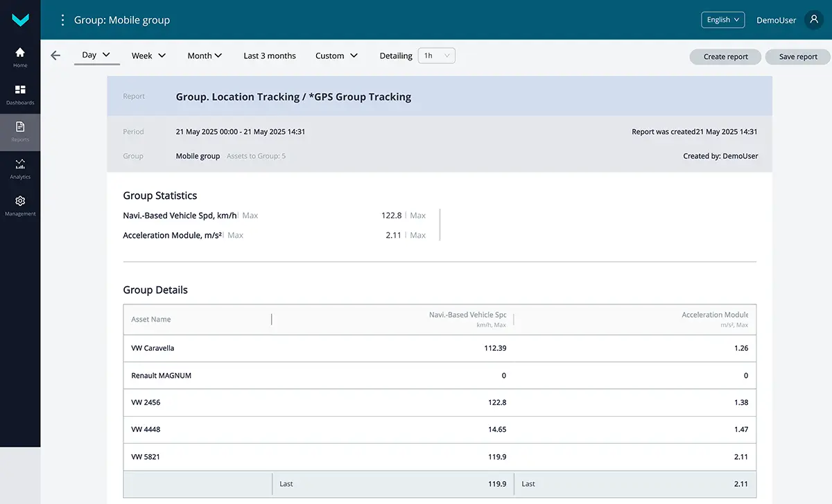Switch to the Month period tab
Viewport: 832px width, 504px height.
click(205, 55)
